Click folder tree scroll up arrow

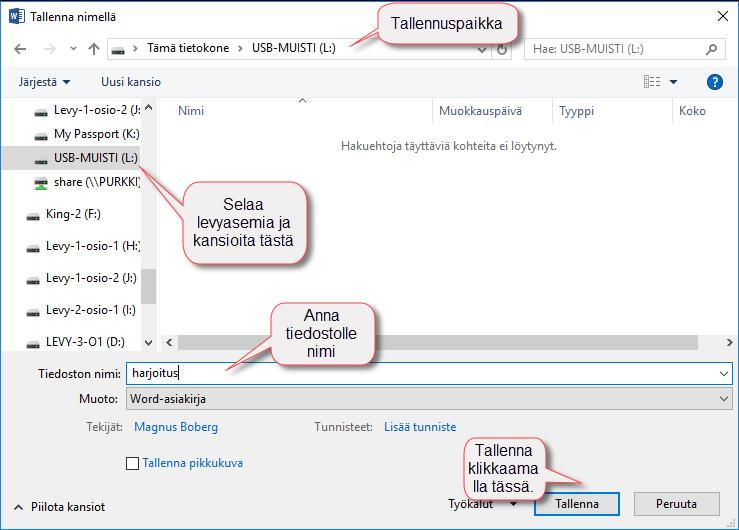point(148,107)
